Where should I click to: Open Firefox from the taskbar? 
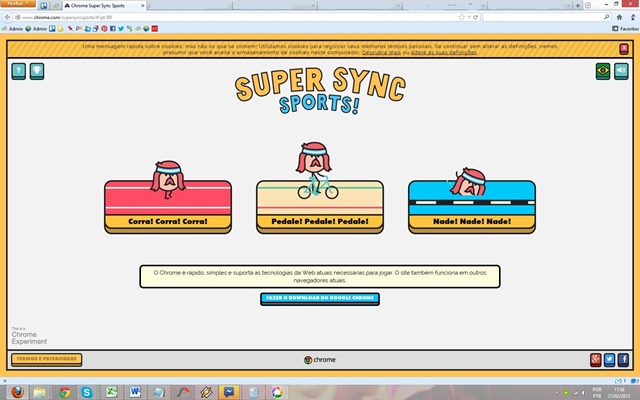click(x=17, y=392)
